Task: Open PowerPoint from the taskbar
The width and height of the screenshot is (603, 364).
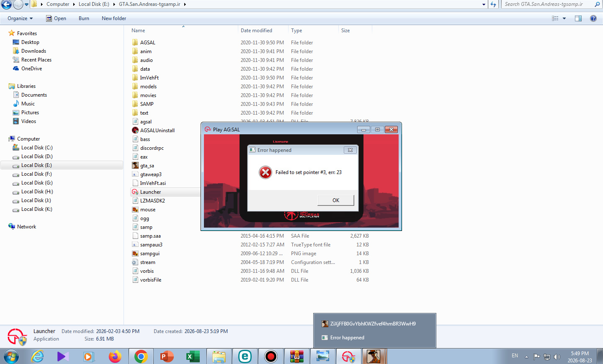Action: pos(167,356)
